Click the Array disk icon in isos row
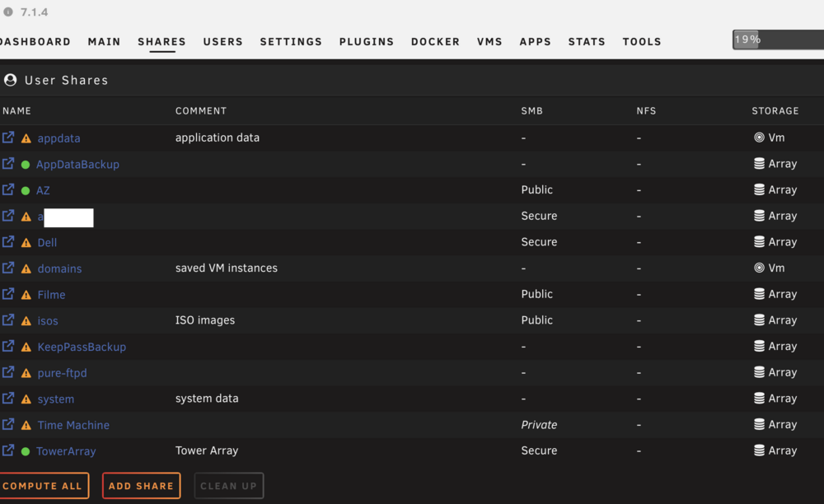 tap(759, 320)
